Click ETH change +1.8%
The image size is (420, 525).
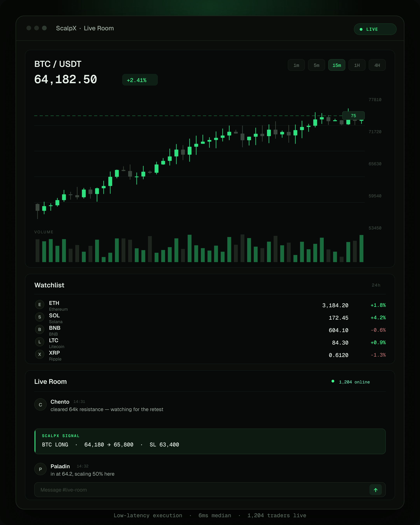click(x=378, y=305)
